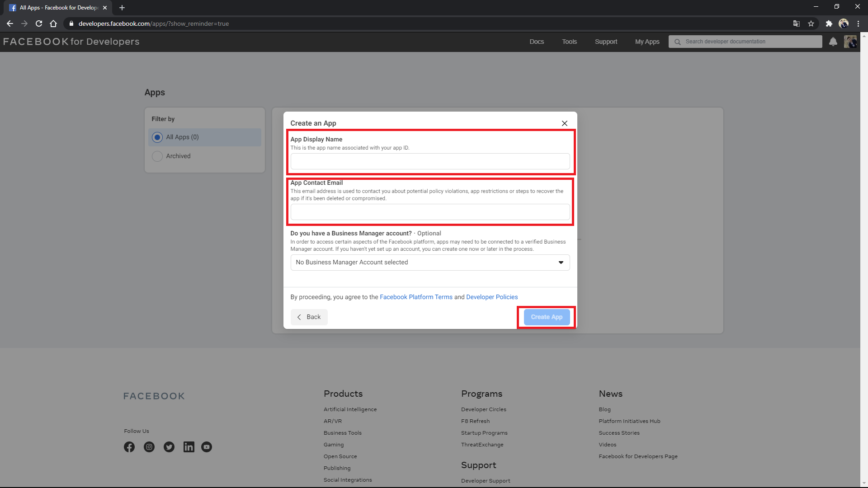Viewport: 868px width, 488px height.
Task: Open the Startup Programs footer link
Action: click(484, 433)
